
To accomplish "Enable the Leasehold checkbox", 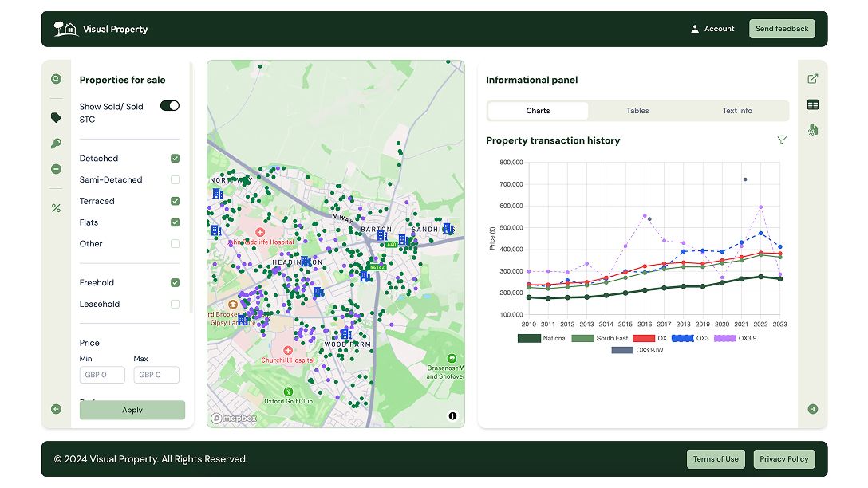I will [175, 304].
